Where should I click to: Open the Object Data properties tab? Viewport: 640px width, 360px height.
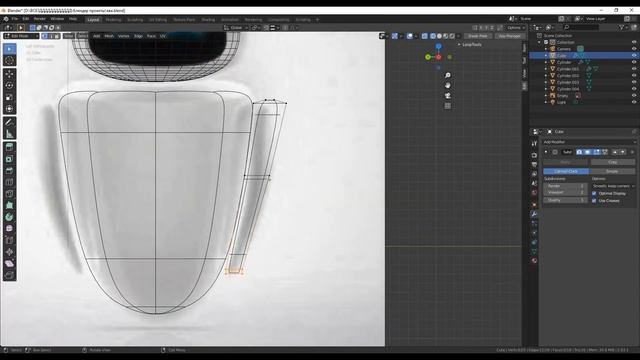[x=534, y=251]
